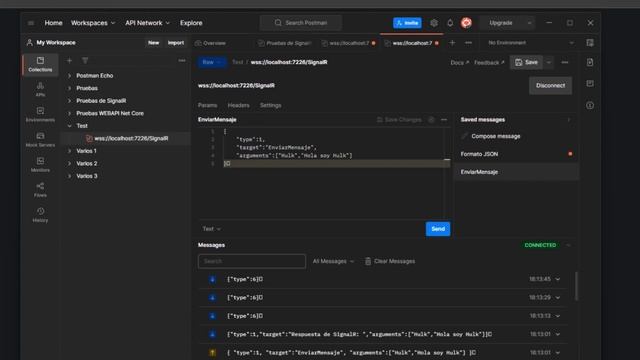The width and height of the screenshot is (640, 360).
Task: Collapse the Saved messages panel
Action: (569, 120)
